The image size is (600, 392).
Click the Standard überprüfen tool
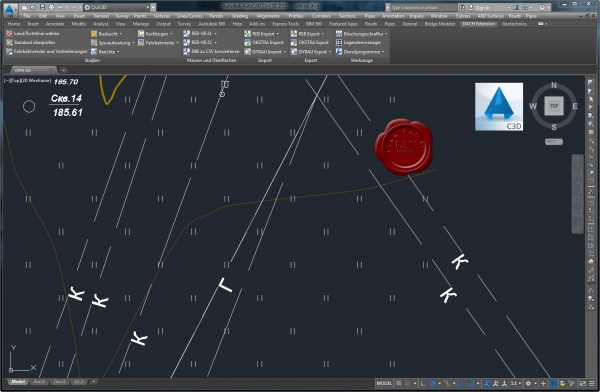(x=31, y=42)
